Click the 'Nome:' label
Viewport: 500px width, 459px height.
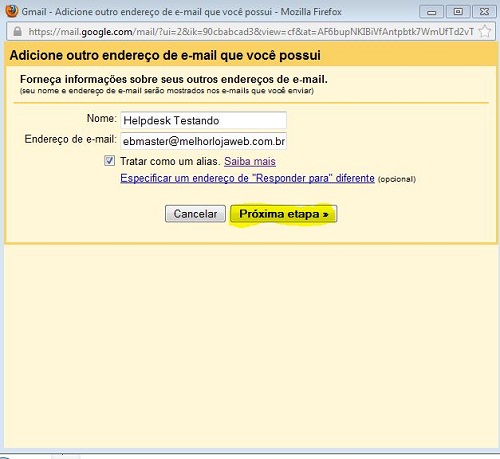(102, 118)
